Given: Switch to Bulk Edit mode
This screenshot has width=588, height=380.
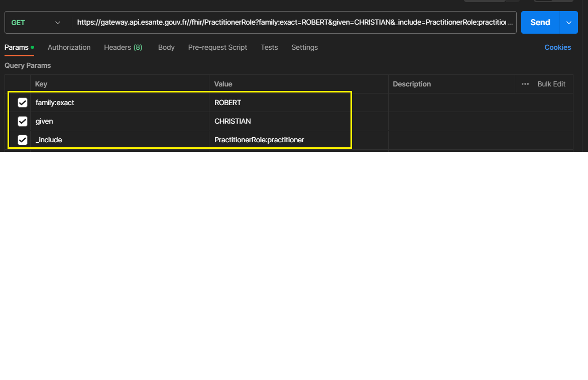Looking at the screenshot, I should click(551, 84).
